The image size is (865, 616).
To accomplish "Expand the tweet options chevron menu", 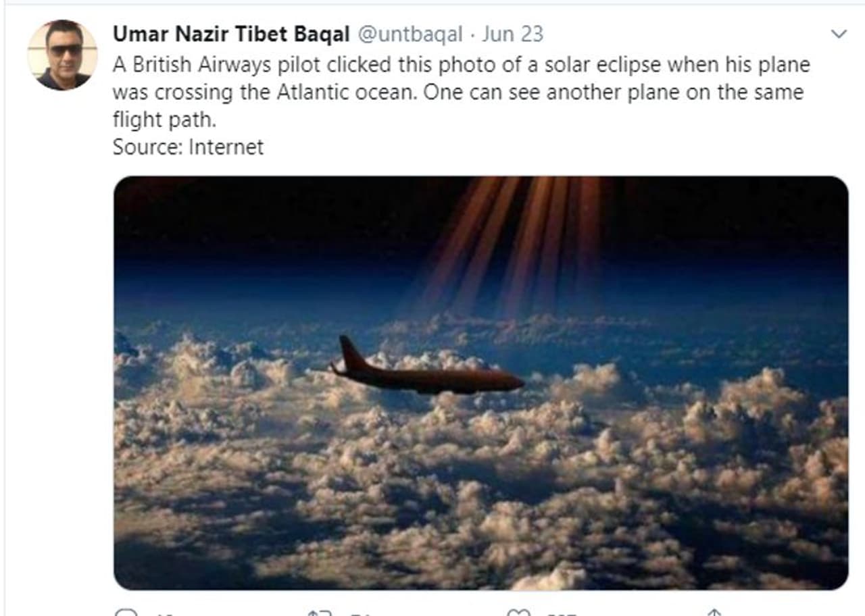I will [838, 34].
